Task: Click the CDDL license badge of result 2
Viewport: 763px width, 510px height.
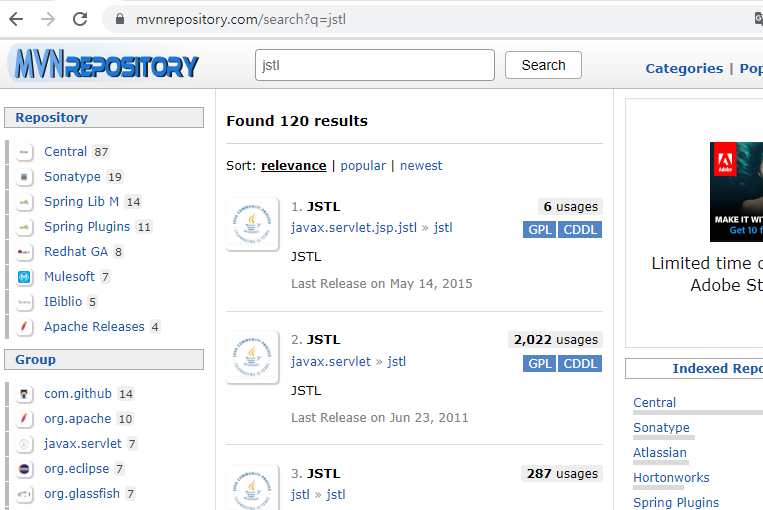Action: click(x=580, y=364)
